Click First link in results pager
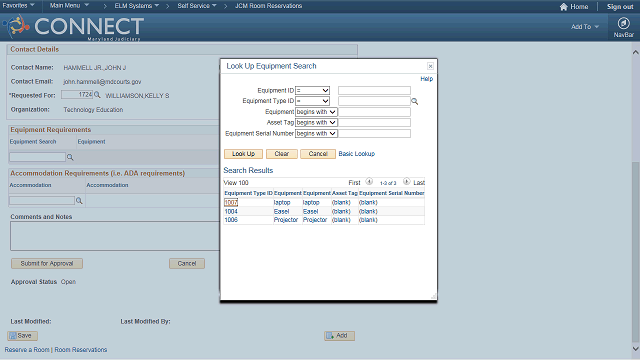640x360 pixels. [x=354, y=183]
